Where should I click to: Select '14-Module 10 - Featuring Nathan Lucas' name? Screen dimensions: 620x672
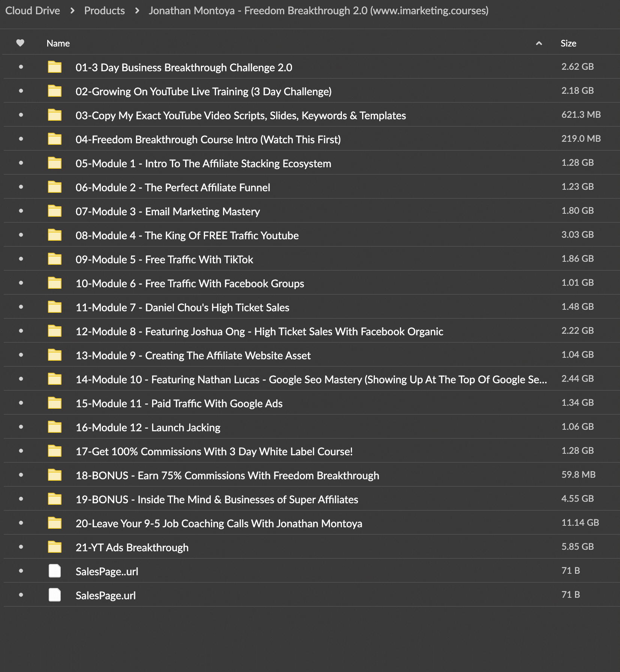click(311, 379)
